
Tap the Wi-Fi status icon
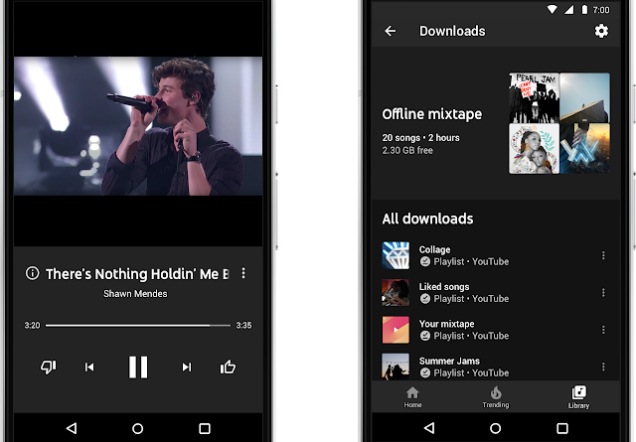(x=552, y=9)
